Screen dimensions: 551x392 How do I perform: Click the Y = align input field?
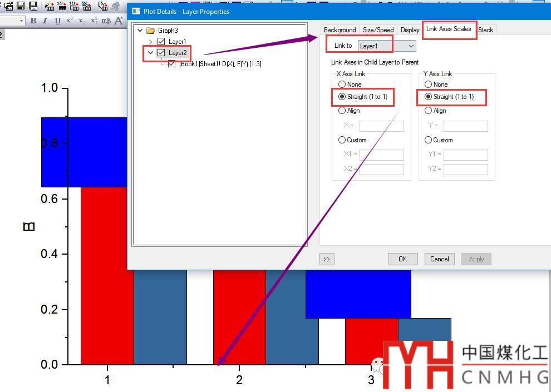tap(466, 126)
